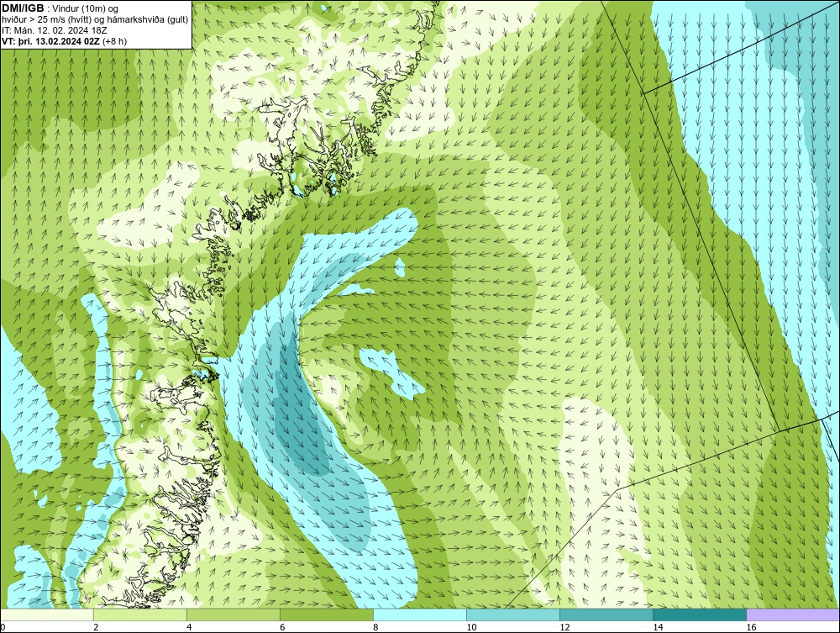
Task: Click the legend value label 2
Action: click(96, 627)
